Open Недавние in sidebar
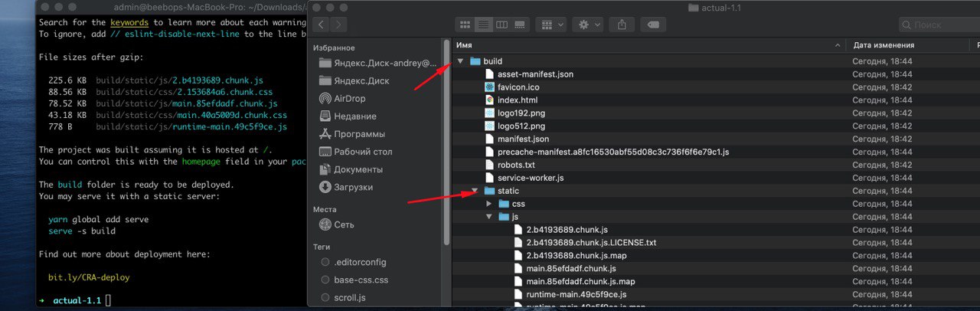 [x=348, y=116]
